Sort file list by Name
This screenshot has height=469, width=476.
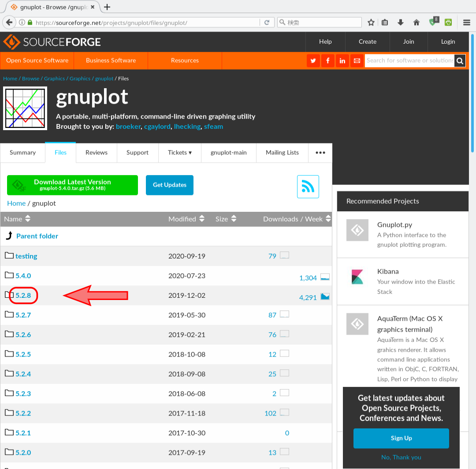point(17,219)
